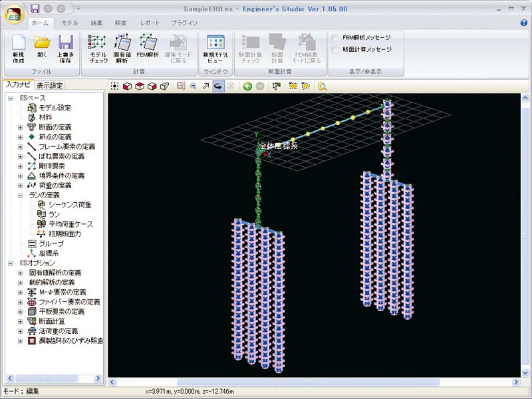Select シーケンス荷重 in the tree
This screenshot has width=532, height=399.
pos(69,205)
